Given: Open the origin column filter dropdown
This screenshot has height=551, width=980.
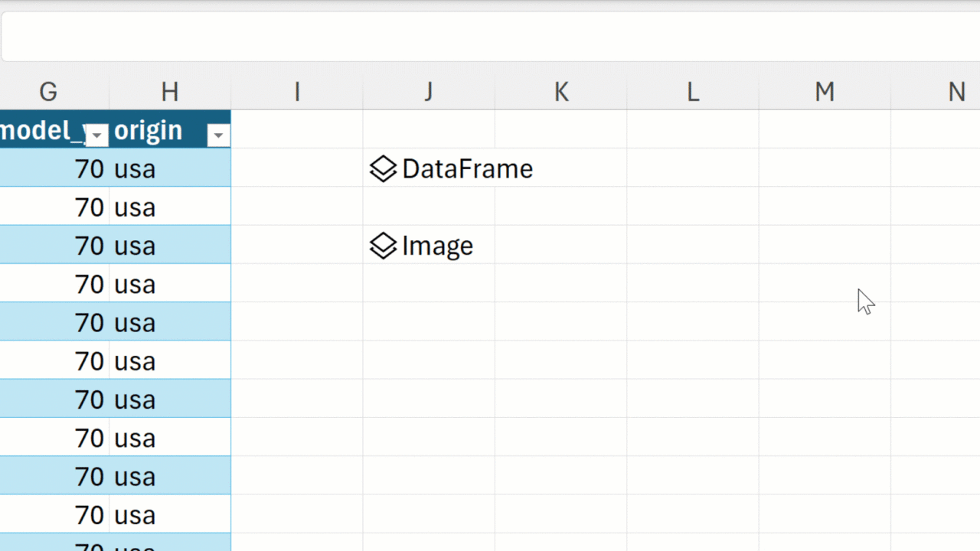Looking at the screenshot, I should [218, 135].
